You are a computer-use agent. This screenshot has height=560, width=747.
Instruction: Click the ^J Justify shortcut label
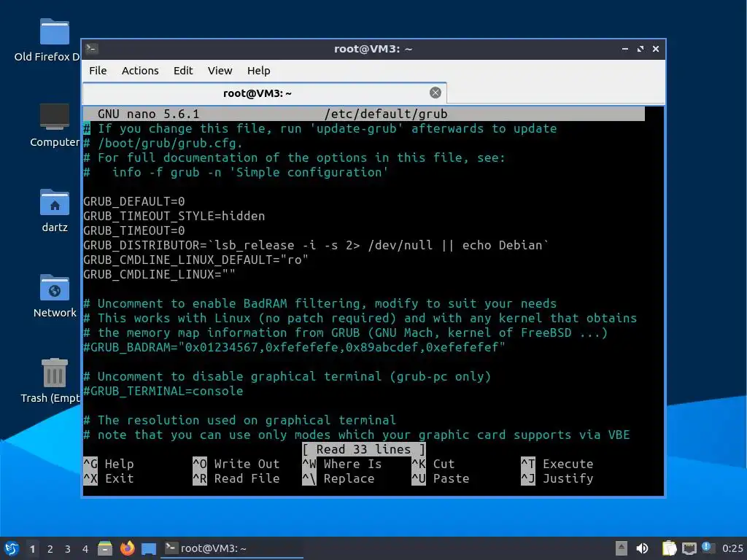point(557,478)
